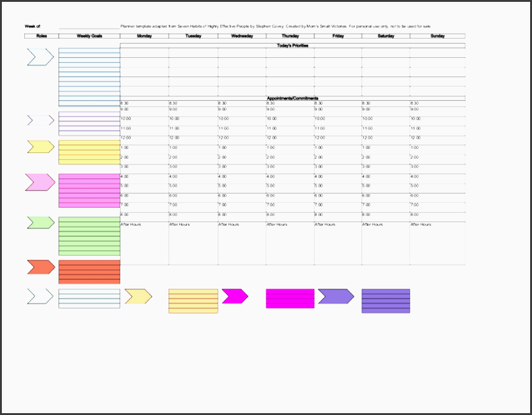Select Thursday's 2:00 time slot
This screenshot has width=532, height=415.
point(290,159)
